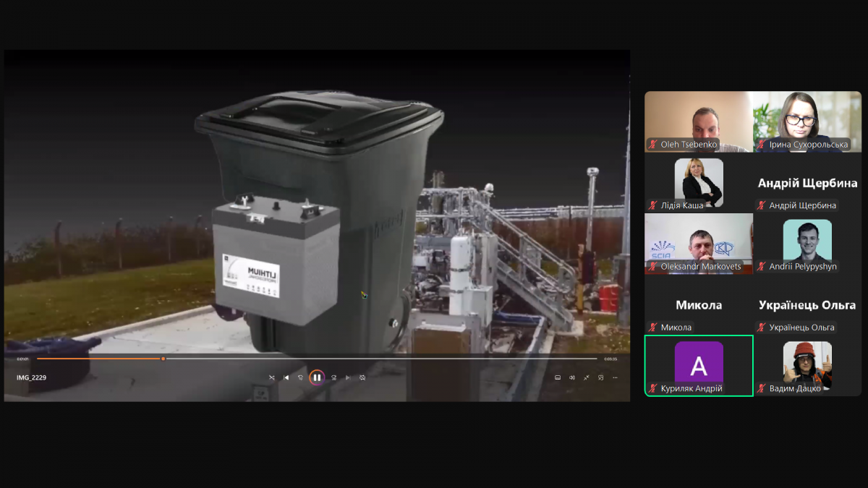The image size is (868, 488).
Task: Click the muted mic icon beside Микола
Action: [x=653, y=328]
